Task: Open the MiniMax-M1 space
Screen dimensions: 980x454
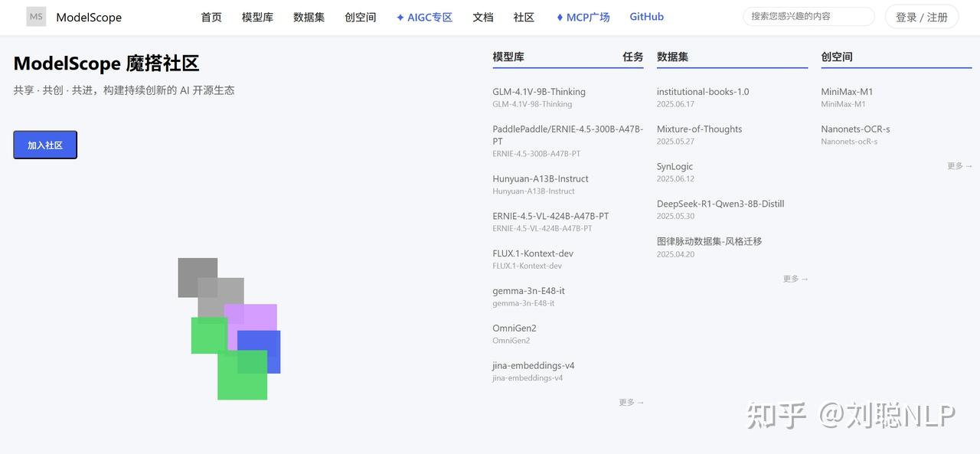Action: (x=847, y=92)
